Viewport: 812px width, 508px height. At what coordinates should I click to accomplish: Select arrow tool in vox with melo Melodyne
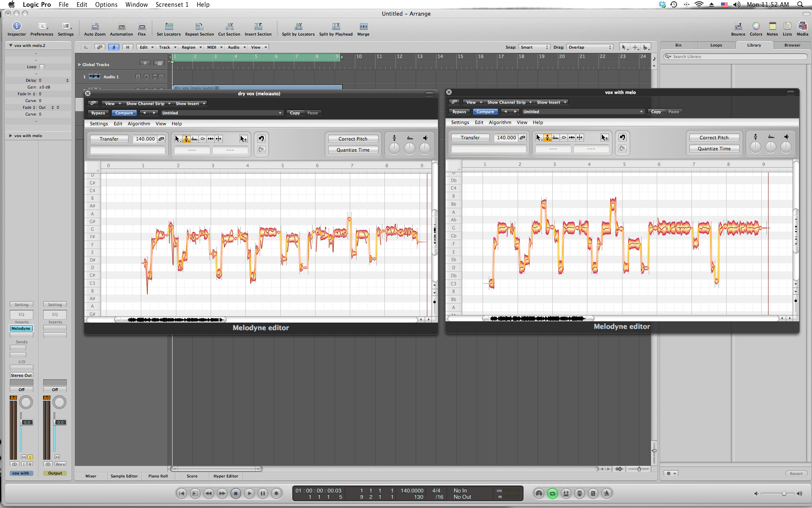538,138
